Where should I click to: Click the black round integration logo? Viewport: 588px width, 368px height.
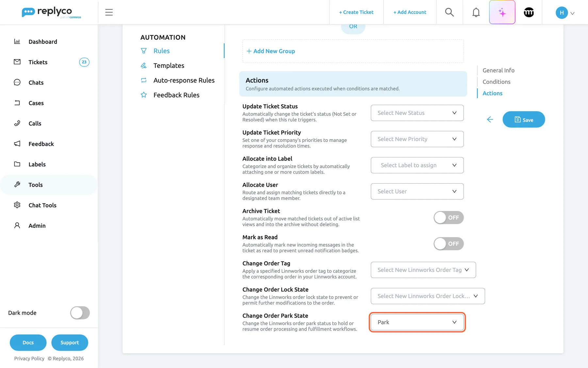[x=529, y=12]
